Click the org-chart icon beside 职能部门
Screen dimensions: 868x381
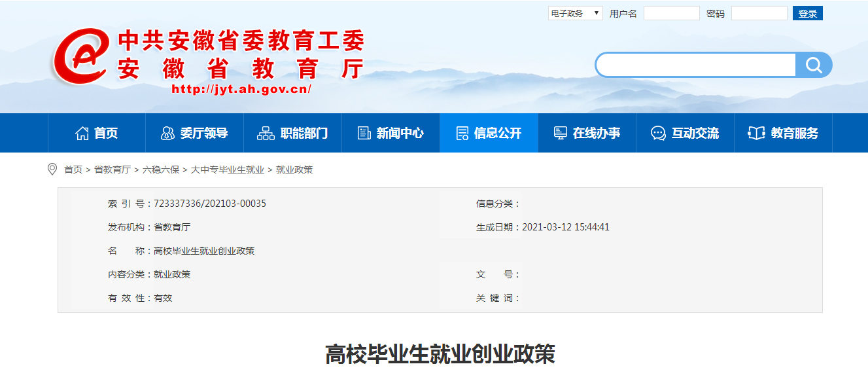[x=266, y=133]
